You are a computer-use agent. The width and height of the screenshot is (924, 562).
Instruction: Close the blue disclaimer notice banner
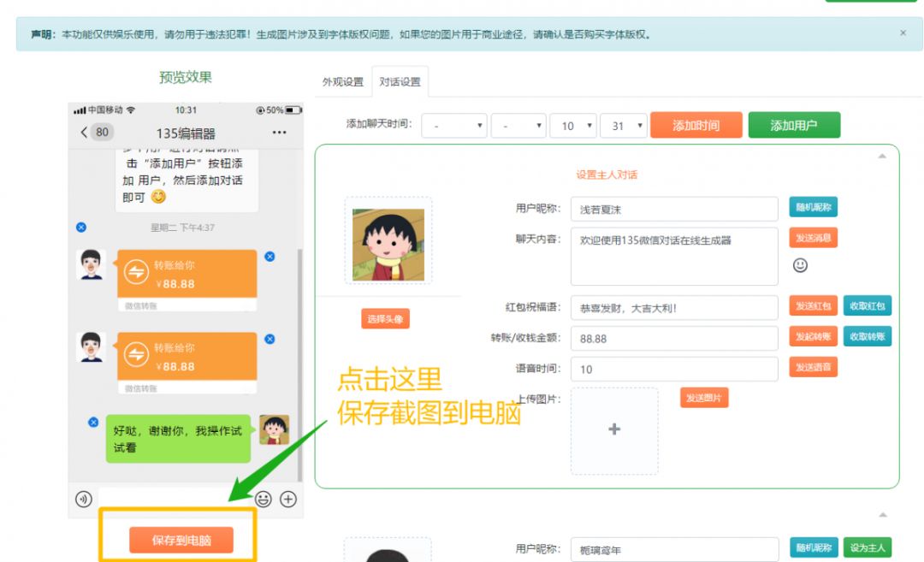pos(903,33)
